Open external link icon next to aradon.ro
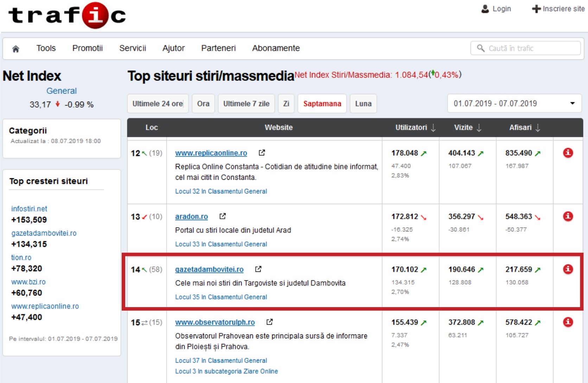The height and width of the screenshot is (383, 588). click(223, 216)
